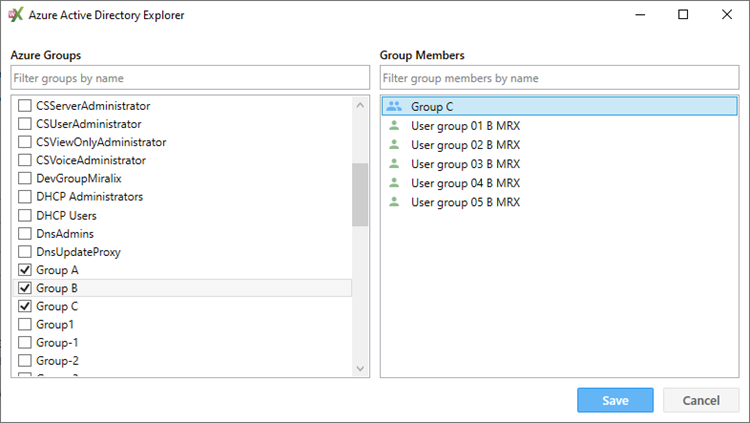The width and height of the screenshot is (750, 423).
Task: Click user icon beside User group 01 B MRX
Action: click(394, 125)
